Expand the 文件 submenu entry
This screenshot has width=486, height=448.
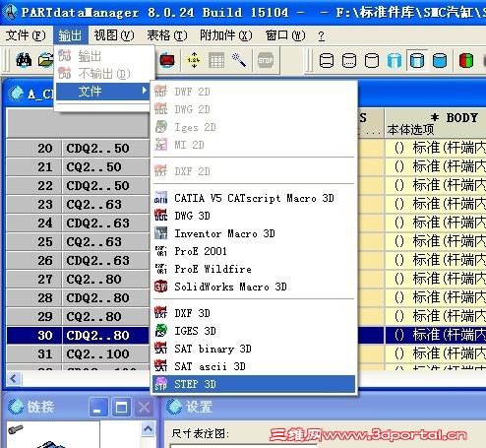click(103, 92)
